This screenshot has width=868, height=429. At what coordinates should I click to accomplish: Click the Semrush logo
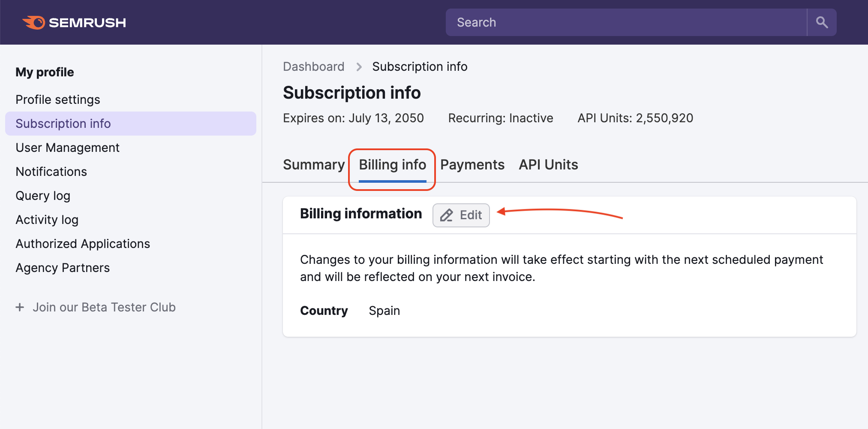(x=74, y=22)
